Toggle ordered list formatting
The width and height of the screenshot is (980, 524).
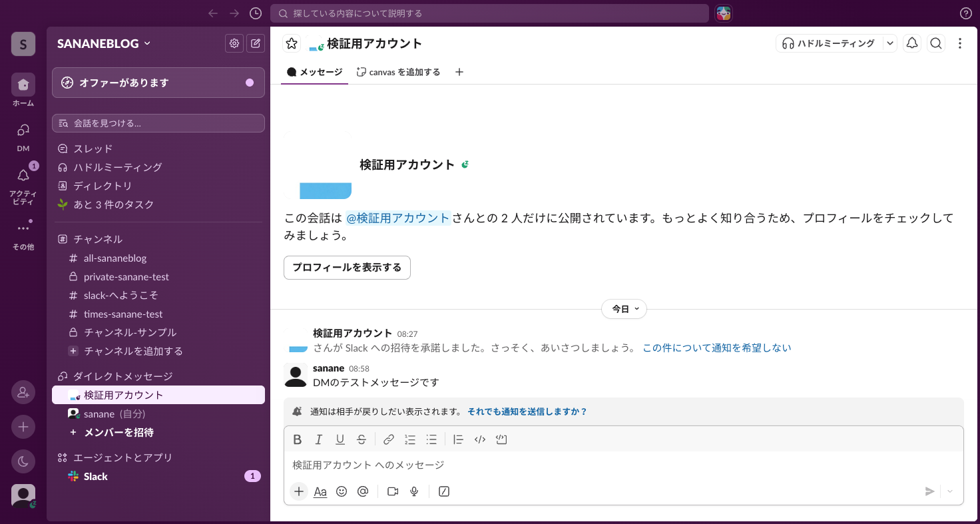tap(410, 439)
